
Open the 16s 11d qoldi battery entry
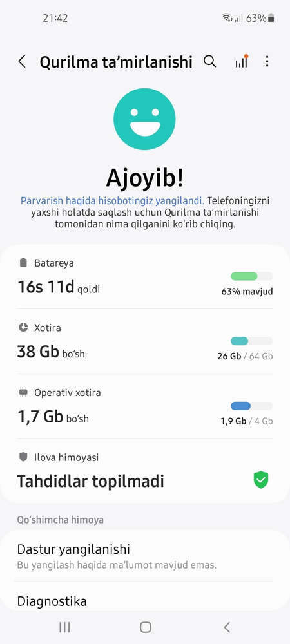[144, 277]
